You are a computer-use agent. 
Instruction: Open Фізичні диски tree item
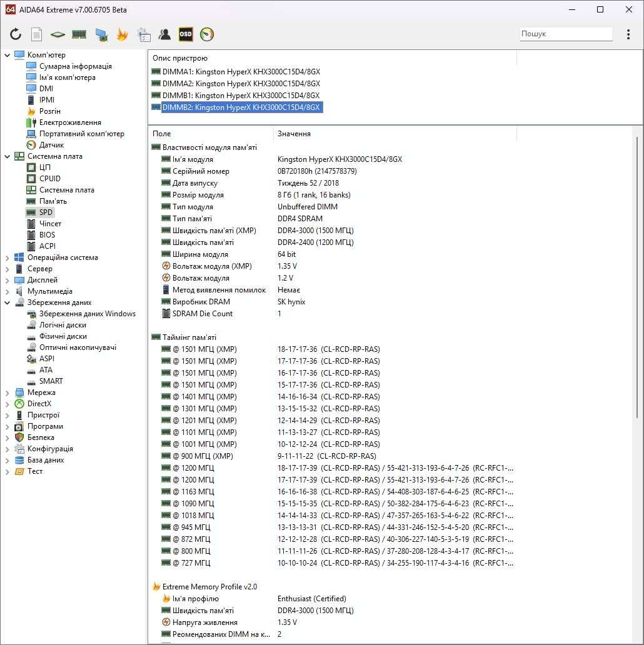pyautogui.click(x=63, y=336)
